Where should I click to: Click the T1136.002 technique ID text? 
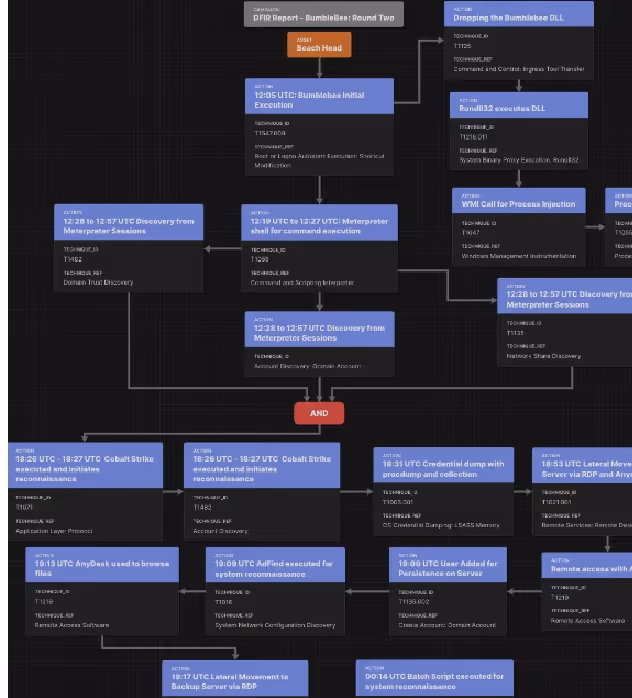pyautogui.click(x=413, y=601)
